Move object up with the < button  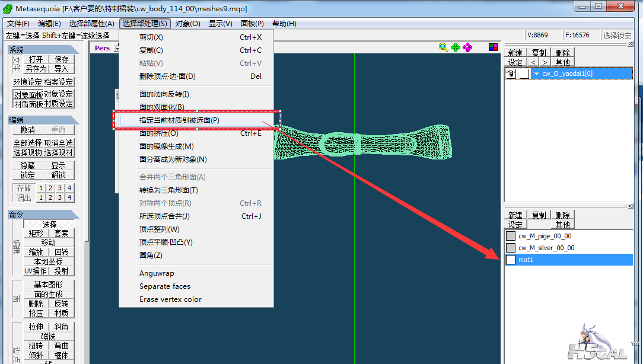pos(533,62)
